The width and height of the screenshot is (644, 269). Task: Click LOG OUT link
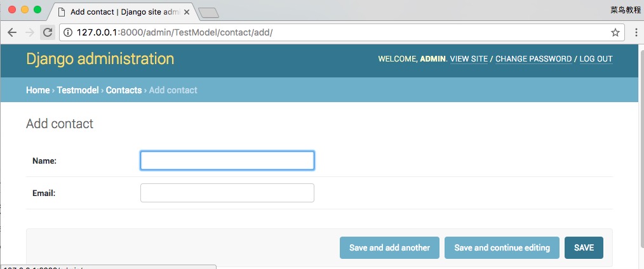pos(596,59)
